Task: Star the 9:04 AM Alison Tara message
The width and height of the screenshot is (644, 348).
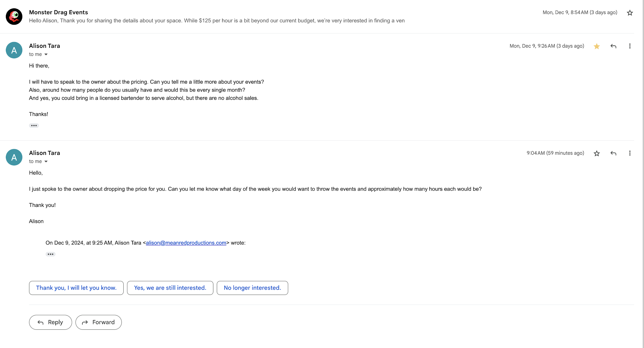Action: (596, 153)
